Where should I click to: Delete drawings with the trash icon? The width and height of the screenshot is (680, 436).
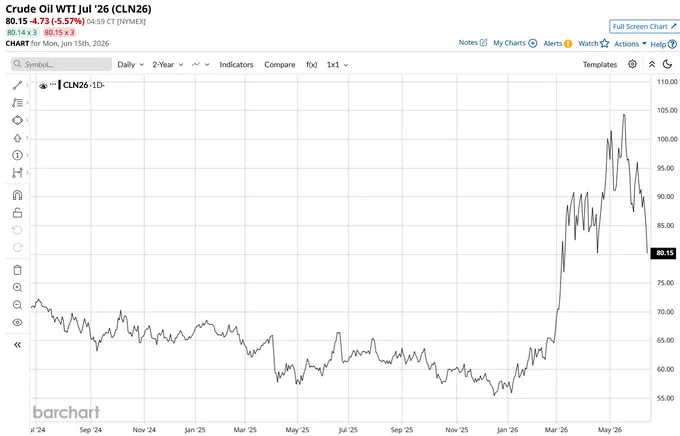click(17, 270)
